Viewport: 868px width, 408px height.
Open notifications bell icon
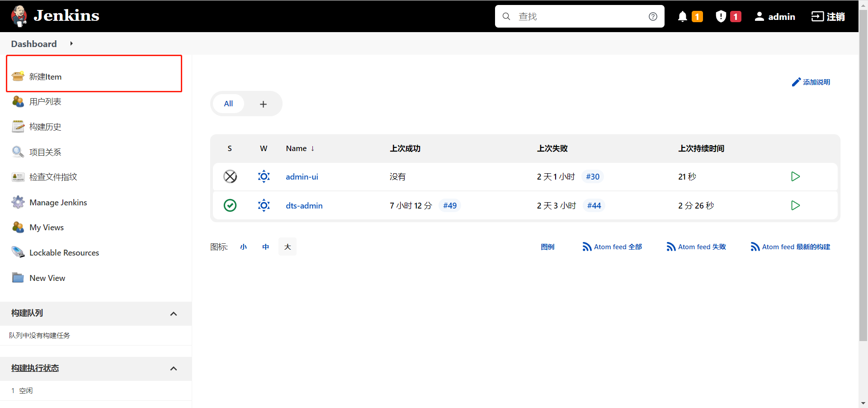click(x=683, y=16)
